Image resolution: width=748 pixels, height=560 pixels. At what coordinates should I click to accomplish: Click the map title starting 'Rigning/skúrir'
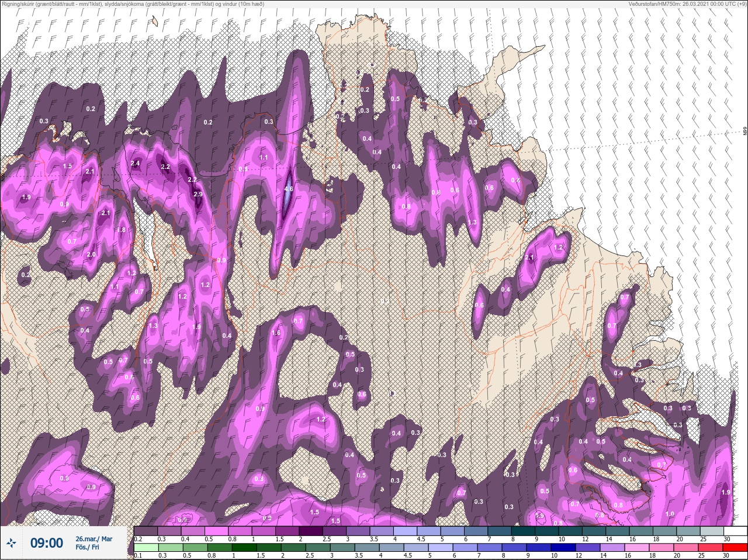pyautogui.click(x=133, y=4)
